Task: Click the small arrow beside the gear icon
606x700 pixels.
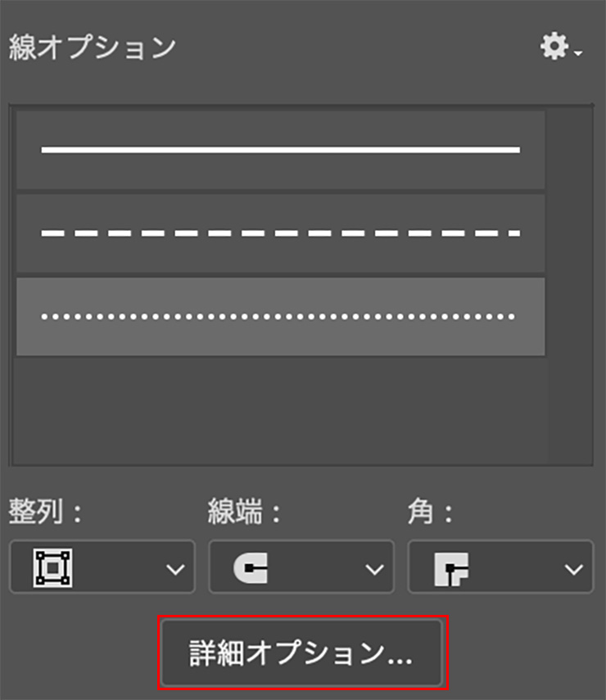Action: click(578, 53)
